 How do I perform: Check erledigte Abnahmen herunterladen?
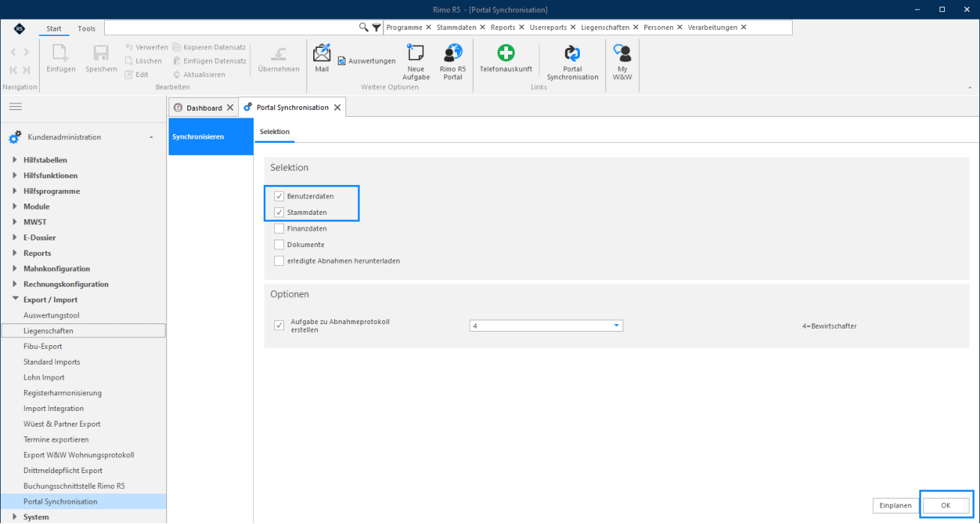click(x=279, y=261)
